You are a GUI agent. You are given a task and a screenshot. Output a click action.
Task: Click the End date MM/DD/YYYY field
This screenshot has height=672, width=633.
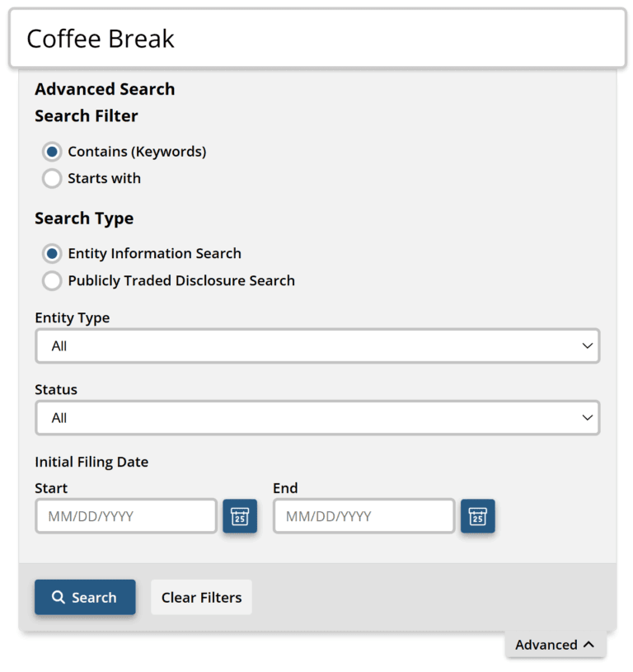[363, 516]
